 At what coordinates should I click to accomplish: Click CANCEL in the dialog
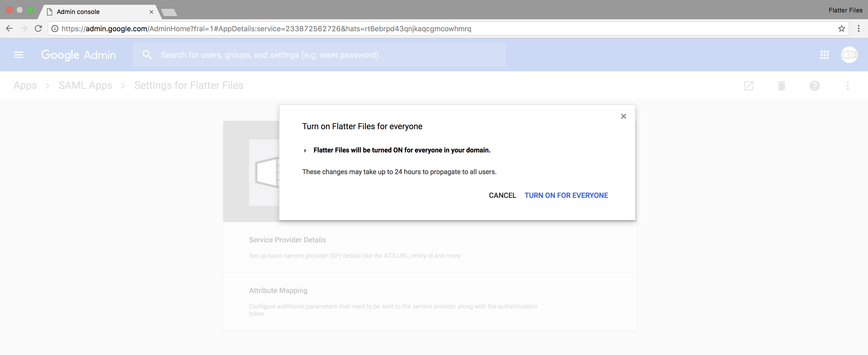point(502,195)
